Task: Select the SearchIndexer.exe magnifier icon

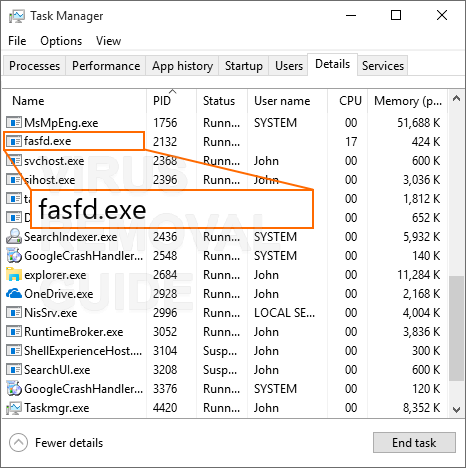Action: point(14,237)
